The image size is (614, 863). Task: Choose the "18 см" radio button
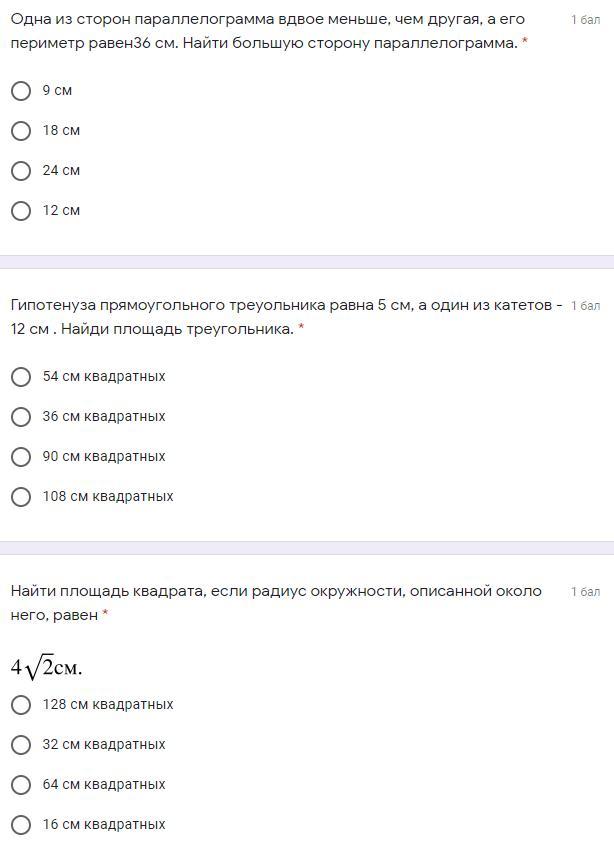coord(21,131)
